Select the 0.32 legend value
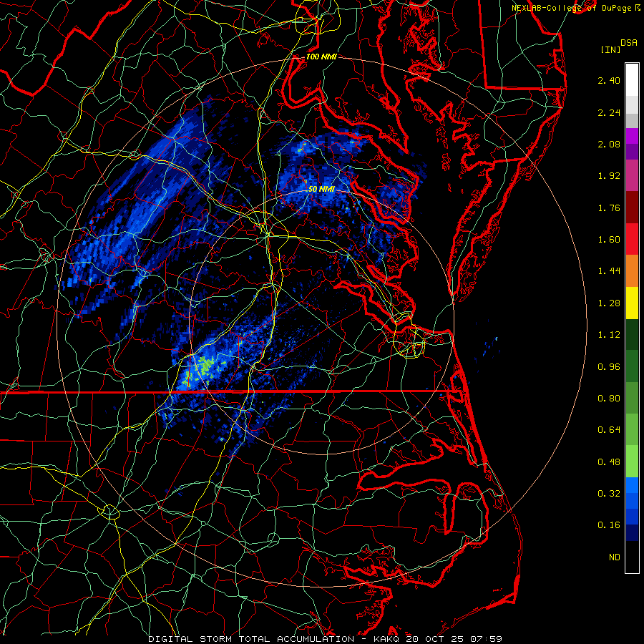This screenshot has height=644, width=644. [x=609, y=494]
